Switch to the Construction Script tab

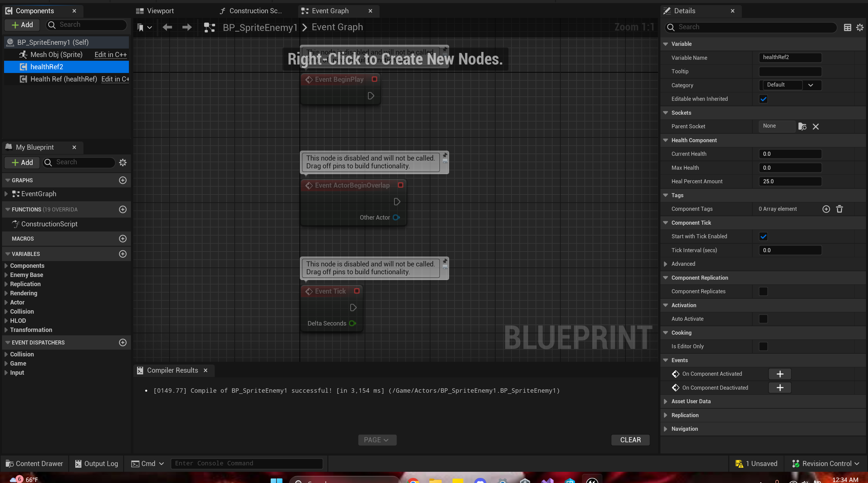click(x=255, y=11)
